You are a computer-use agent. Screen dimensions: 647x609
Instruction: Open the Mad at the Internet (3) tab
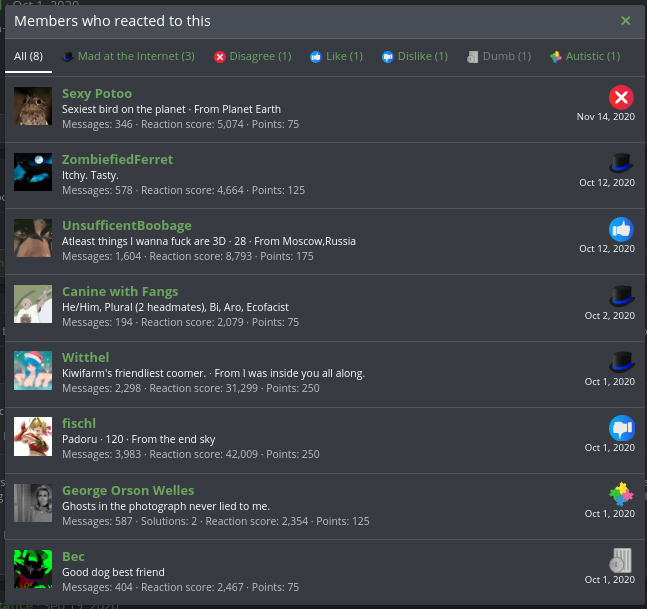128,57
